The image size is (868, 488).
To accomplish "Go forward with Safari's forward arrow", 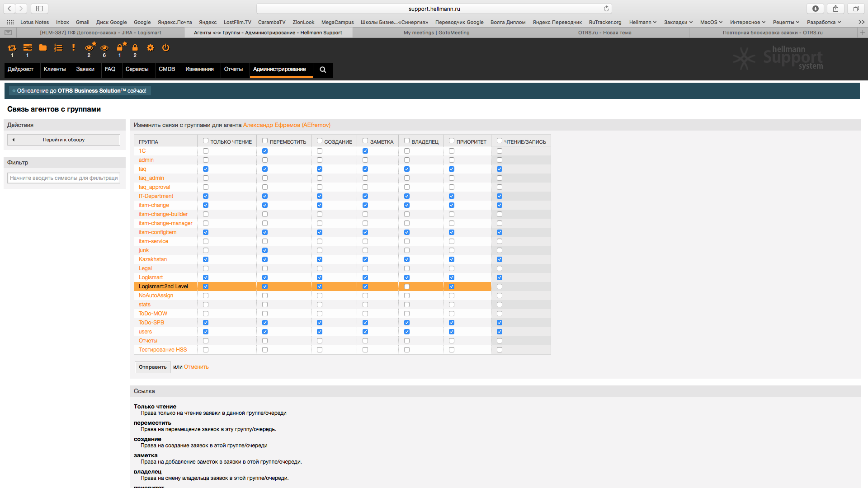I will (21, 9).
